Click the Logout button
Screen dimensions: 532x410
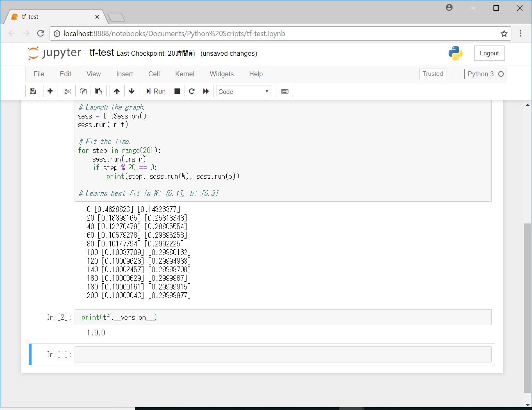(489, 53)
